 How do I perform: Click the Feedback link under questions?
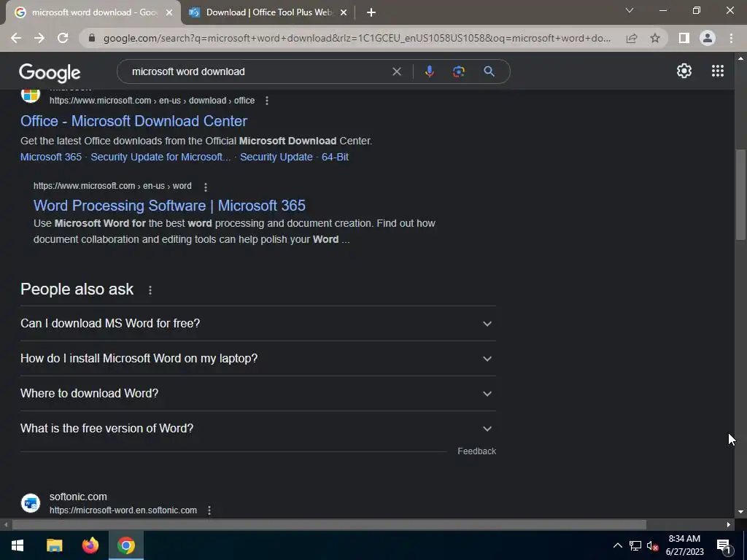click(476, 451)
